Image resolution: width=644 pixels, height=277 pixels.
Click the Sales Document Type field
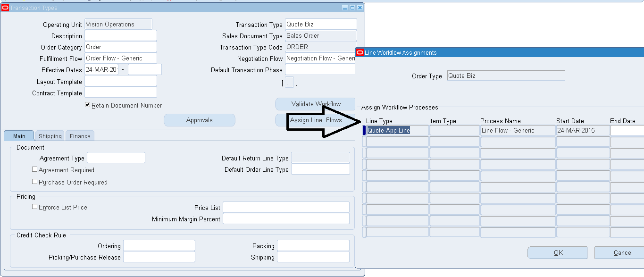pyautogui.click(x=321, y=35)
